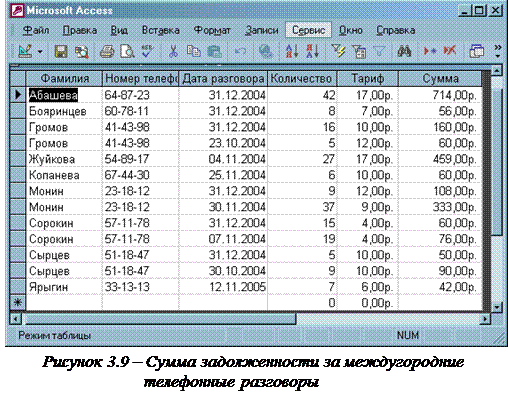Sort descending with the Я-А icon
The width and height of the screenshot is (508, 407).
click(x=313, y=51)
